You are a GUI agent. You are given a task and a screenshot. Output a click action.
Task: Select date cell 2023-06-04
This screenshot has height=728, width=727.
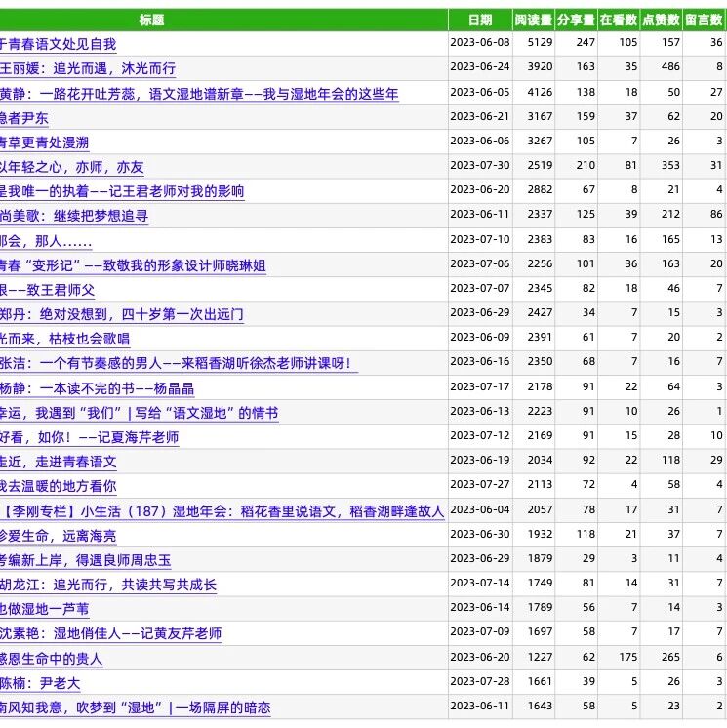[x=480, y=509]
